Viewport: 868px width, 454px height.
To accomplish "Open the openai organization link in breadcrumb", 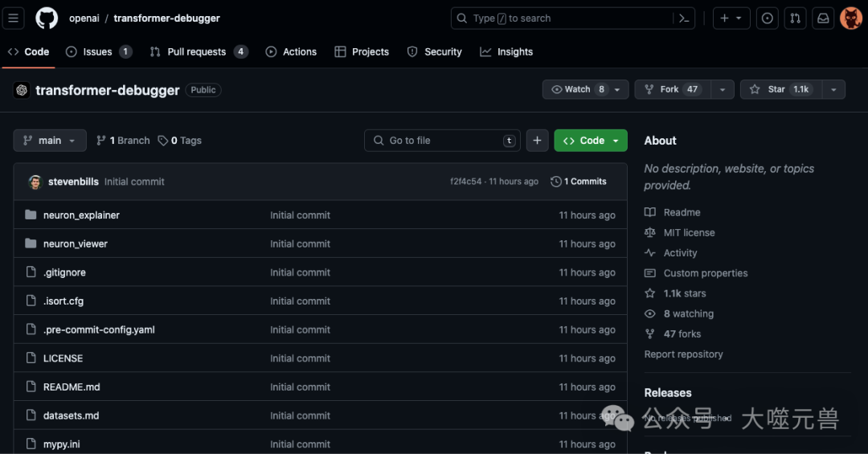I will 84,18.
